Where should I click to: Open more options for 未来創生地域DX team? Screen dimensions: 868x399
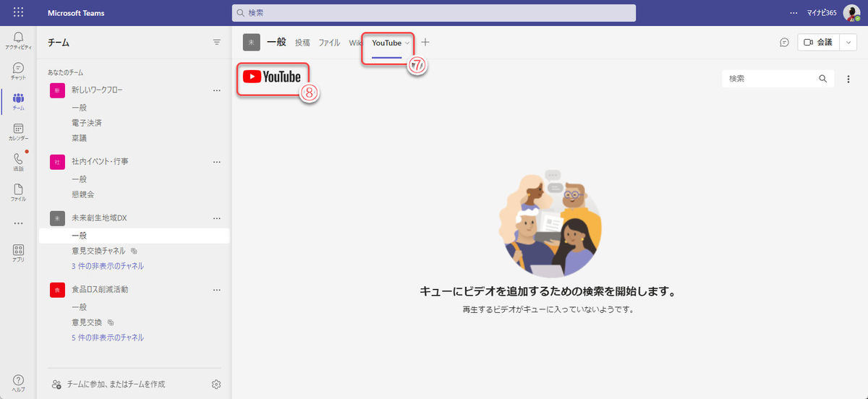coord(216,218)
